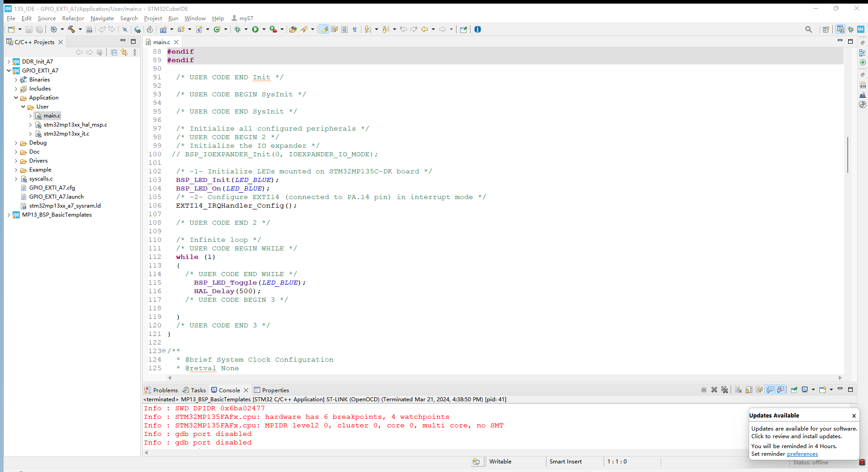Clear the console output
This screenshot has height=472, width=868.
pos(738,390)
